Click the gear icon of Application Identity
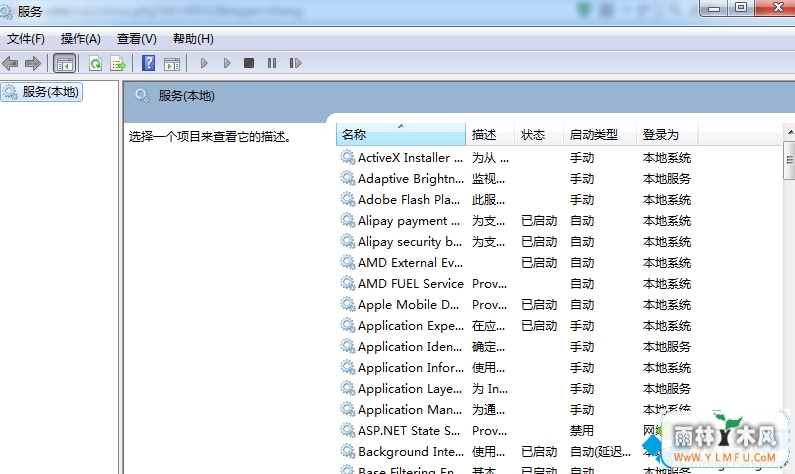Viewport: 795px width, 474px height. 347,346
